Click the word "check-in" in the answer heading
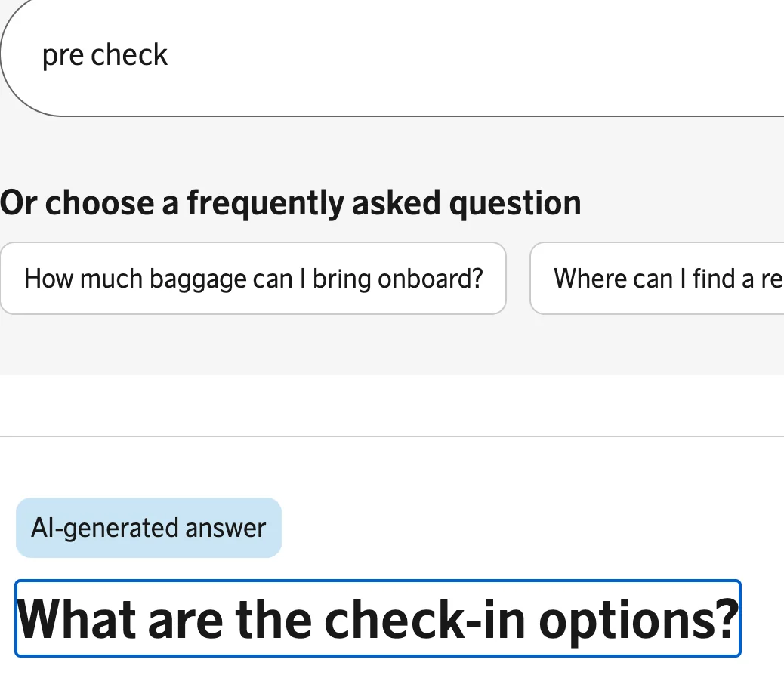 point(424,618)
